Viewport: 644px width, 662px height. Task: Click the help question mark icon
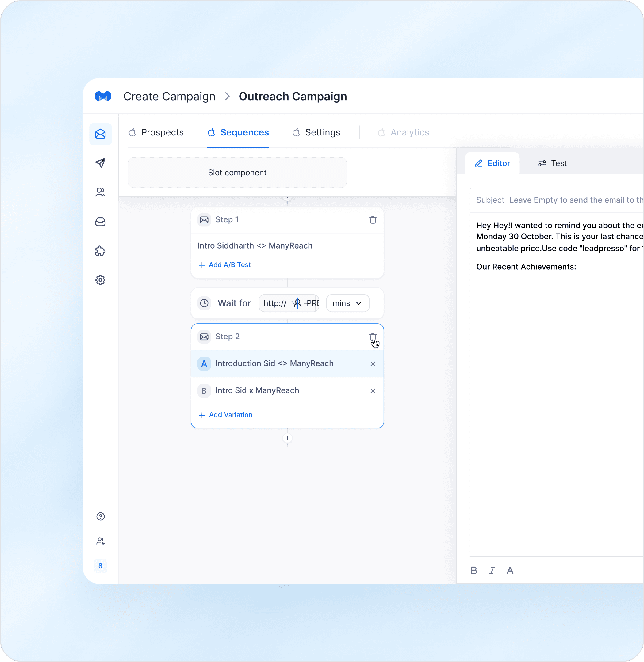pos(101,516)
